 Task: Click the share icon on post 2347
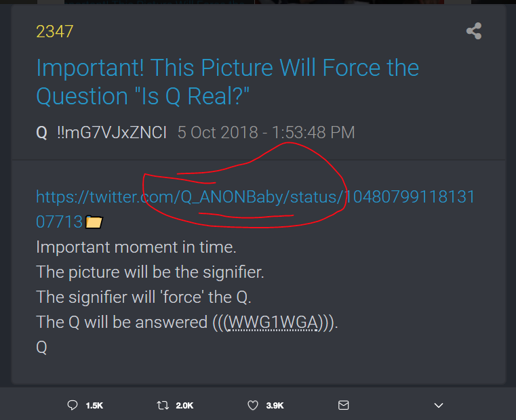[x=474, y=31]
